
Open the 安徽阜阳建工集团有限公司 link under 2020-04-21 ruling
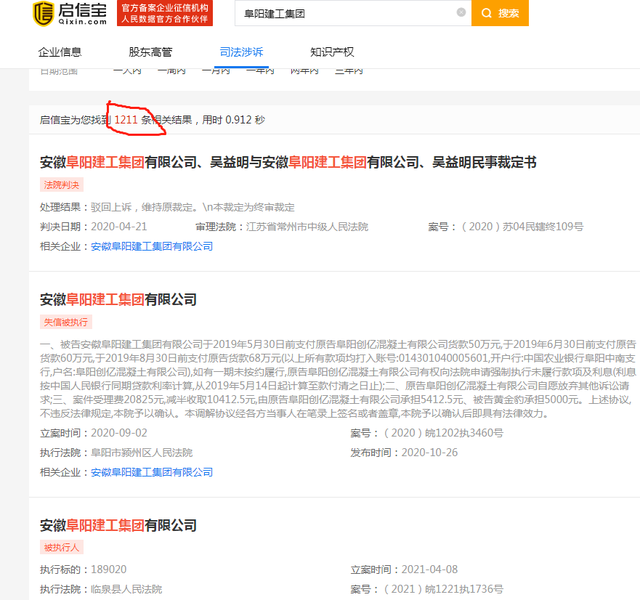pyautogui.click(x=152, y=247)
